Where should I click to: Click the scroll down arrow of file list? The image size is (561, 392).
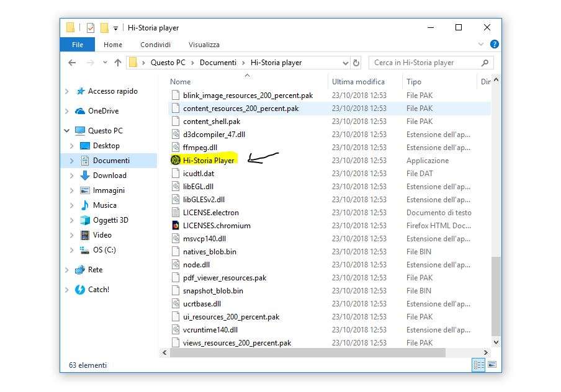tap(496, 342)
